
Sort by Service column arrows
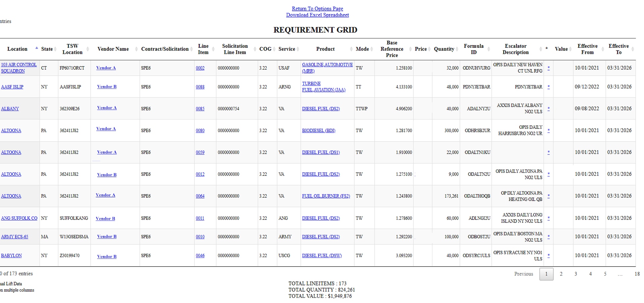(298, 49)
